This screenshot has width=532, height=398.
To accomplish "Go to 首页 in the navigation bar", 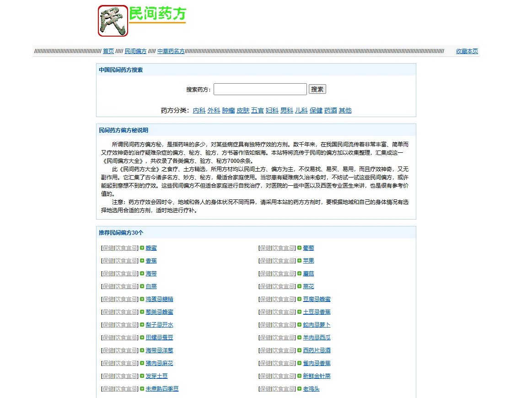I will 108,51.
